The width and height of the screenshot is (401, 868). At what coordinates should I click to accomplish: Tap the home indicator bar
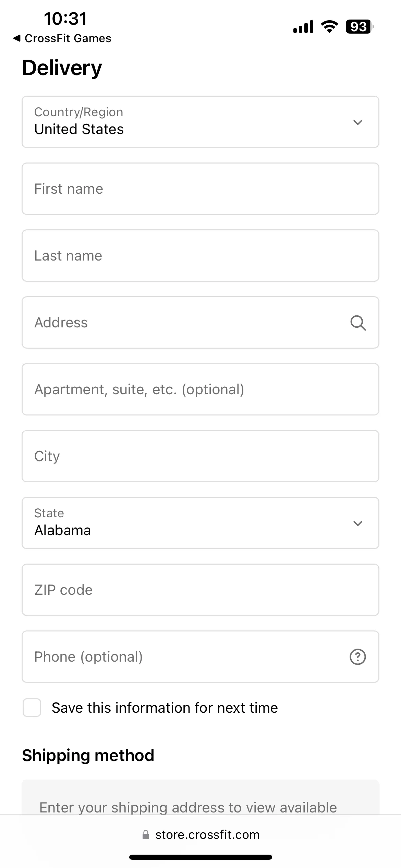200,857
